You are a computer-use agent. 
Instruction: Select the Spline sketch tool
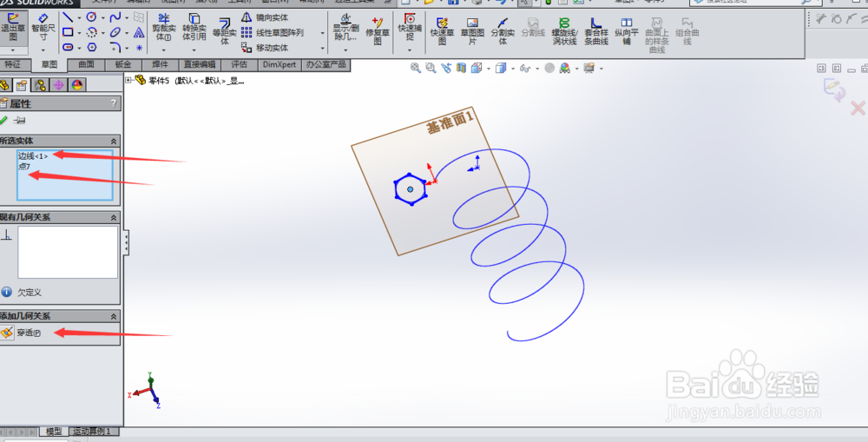click(115, 17)
